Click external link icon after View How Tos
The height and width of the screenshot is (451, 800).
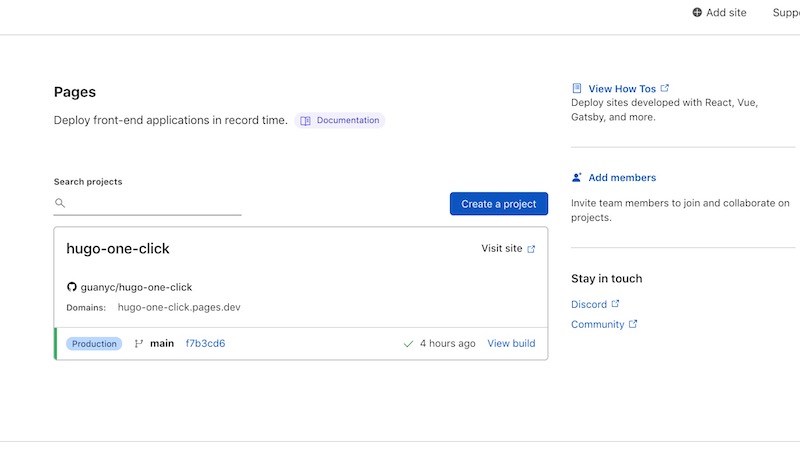click(x=665, y=88)
